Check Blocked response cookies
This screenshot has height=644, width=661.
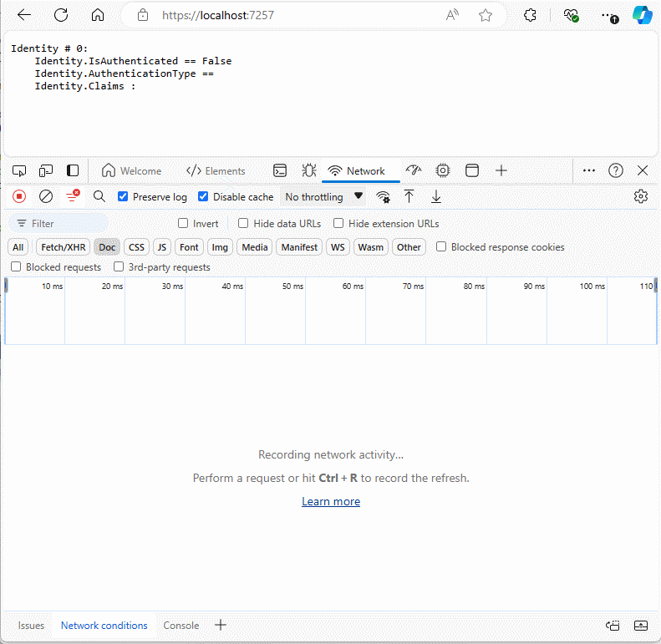pyautogui.click(x=441, y=246)
